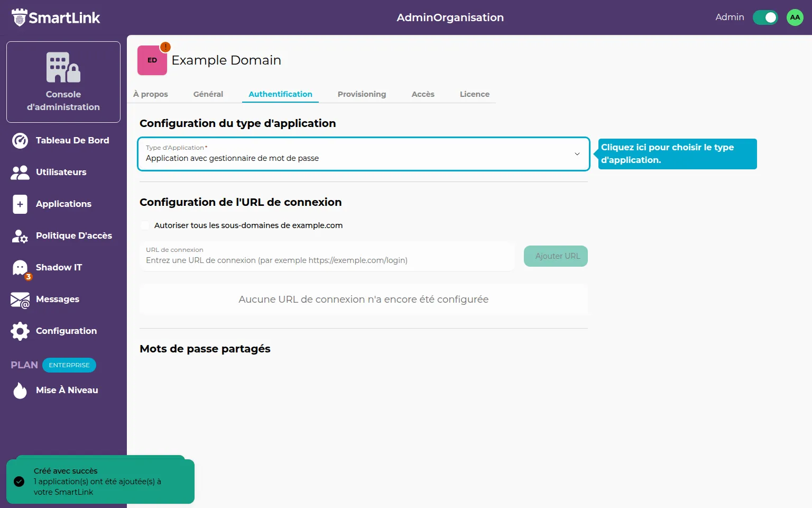Screen dimensions: 812x508
Task: Click the ED application badge icon
Action: 152,60
